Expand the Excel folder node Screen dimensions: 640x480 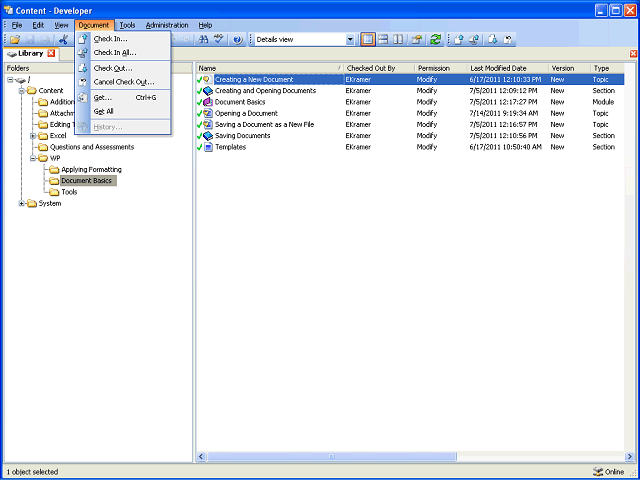tap(33, 136)
